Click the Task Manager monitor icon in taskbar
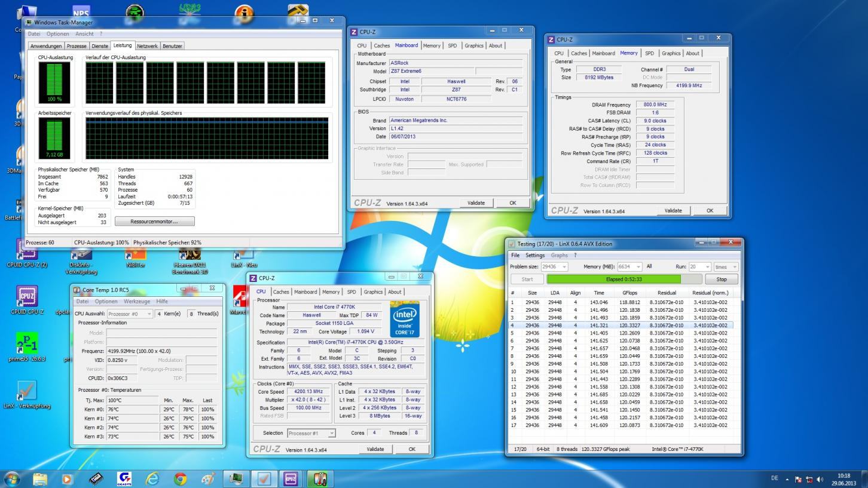 pos(235,479)
